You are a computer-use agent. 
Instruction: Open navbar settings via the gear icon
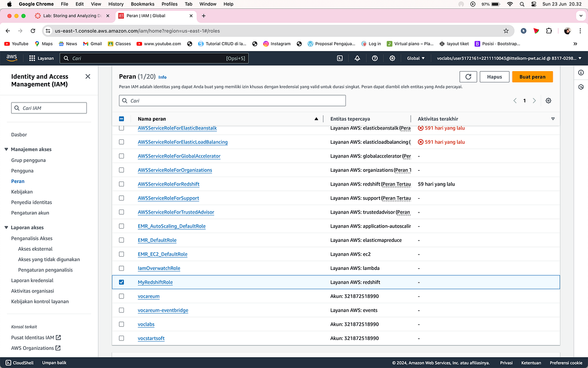pos(392,58)
